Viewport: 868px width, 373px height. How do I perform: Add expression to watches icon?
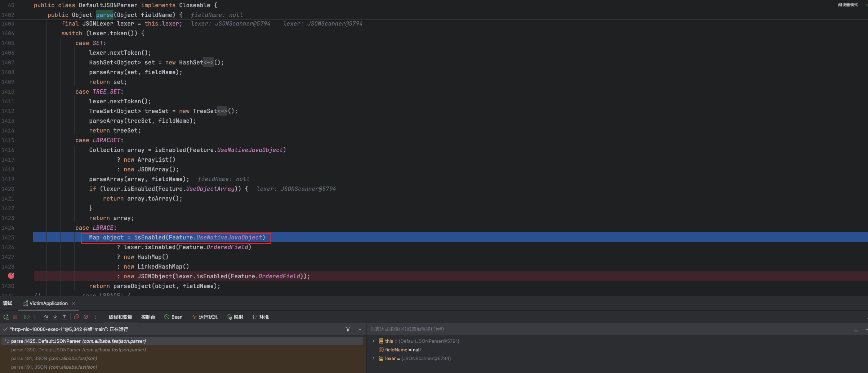pyautogui.click(x=855, y=329)
